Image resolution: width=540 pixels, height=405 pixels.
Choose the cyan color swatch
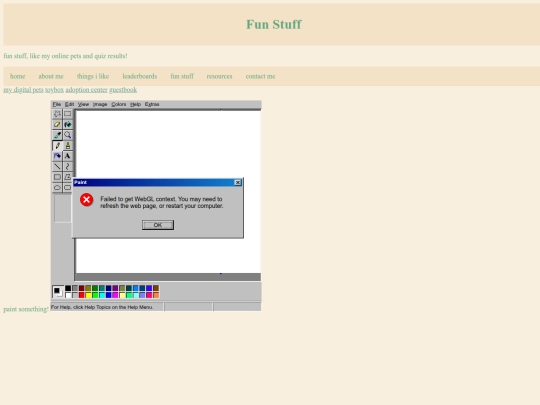pos(102,295)
